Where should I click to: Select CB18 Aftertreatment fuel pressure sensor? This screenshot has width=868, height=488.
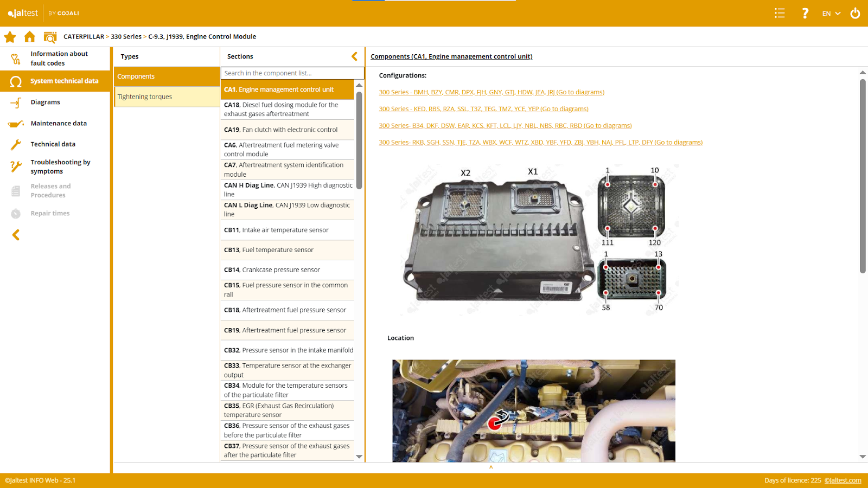(288, 310)
